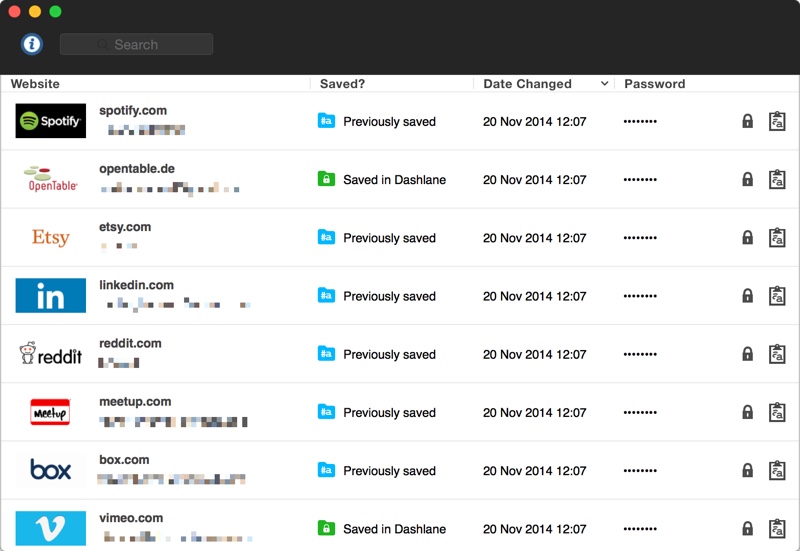Select the spotify.com site name
Screen dimensions: 800x551
(133, 111)
